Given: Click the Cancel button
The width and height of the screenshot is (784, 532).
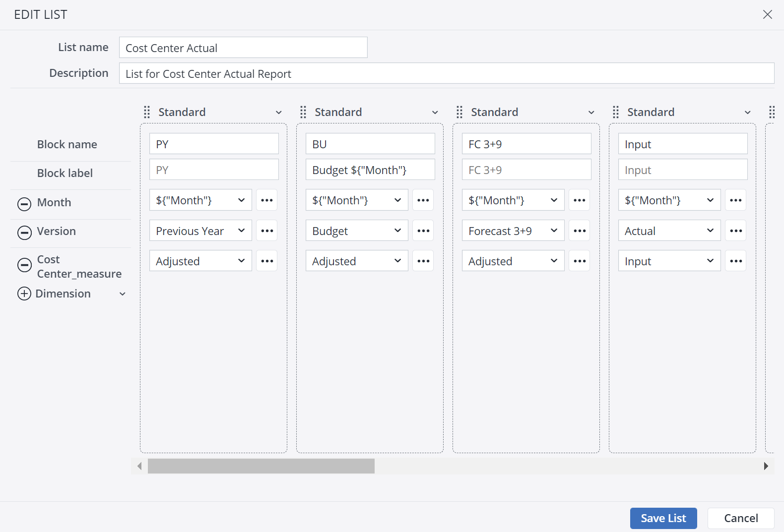Looking at the screenshot, I should [x=741, y=518].
